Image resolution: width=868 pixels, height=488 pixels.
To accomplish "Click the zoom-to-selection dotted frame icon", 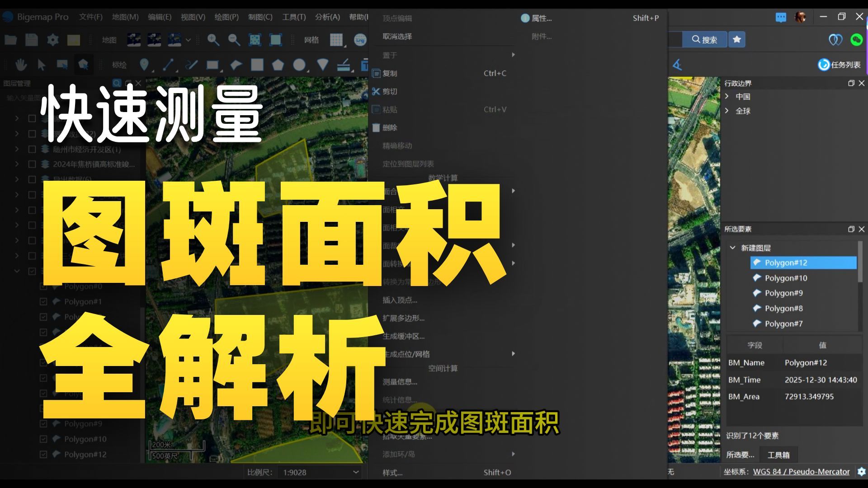I will 255,40.
